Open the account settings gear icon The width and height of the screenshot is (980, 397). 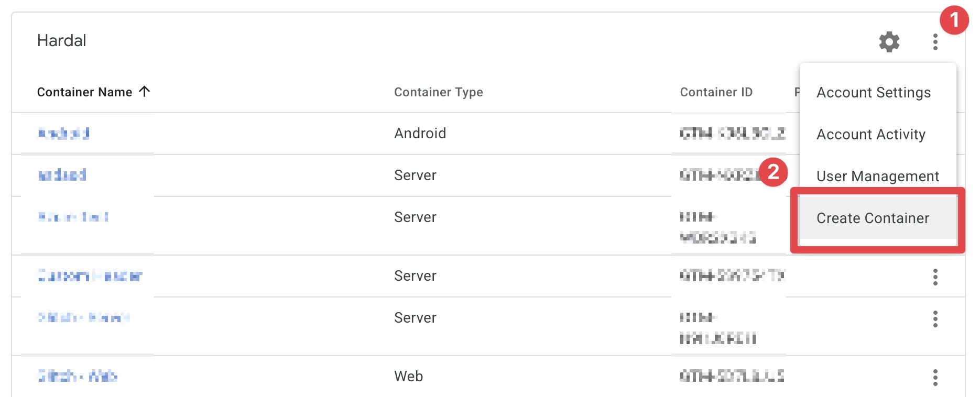pyautogui.click(x=889, y=42)
